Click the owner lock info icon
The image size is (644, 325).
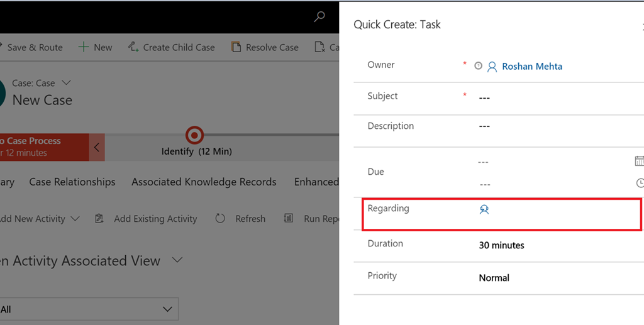(478, 65)
